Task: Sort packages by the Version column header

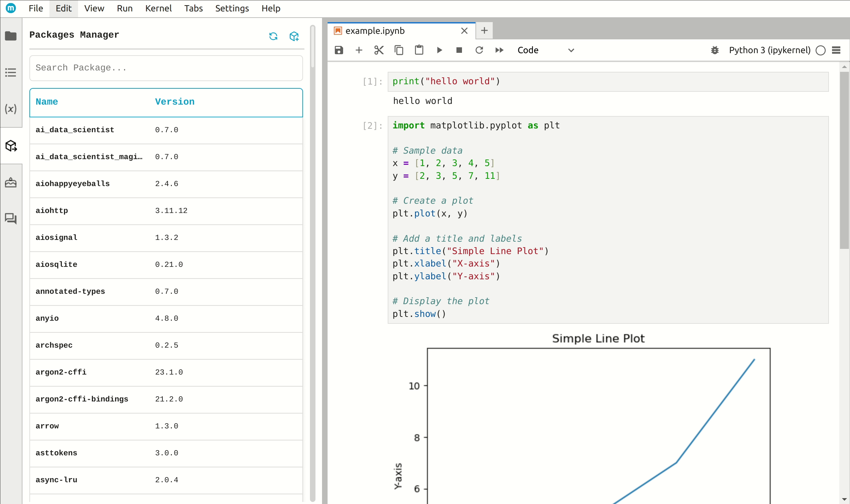Action: pos(174,101)
